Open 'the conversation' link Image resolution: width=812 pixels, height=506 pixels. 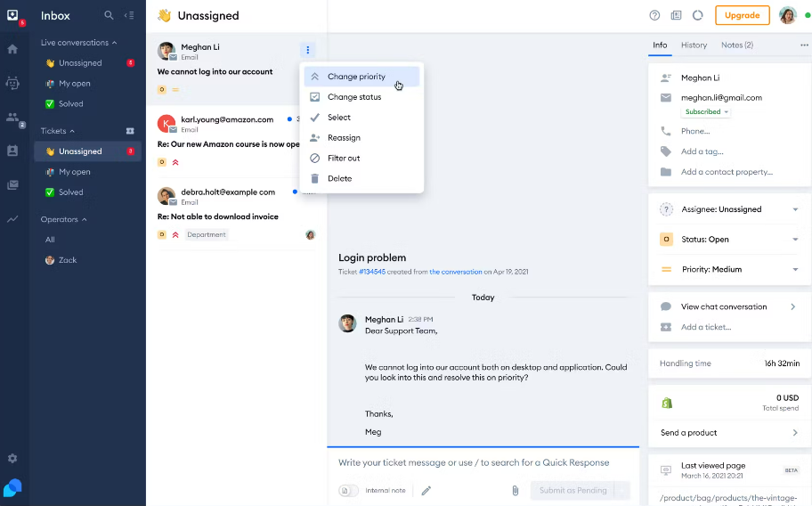[x=455, y=272]
